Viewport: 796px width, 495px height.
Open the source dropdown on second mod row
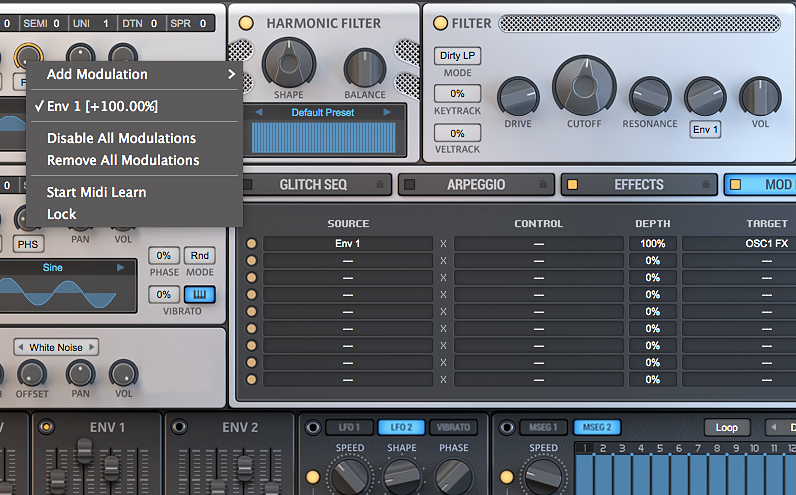click(348, 261)
